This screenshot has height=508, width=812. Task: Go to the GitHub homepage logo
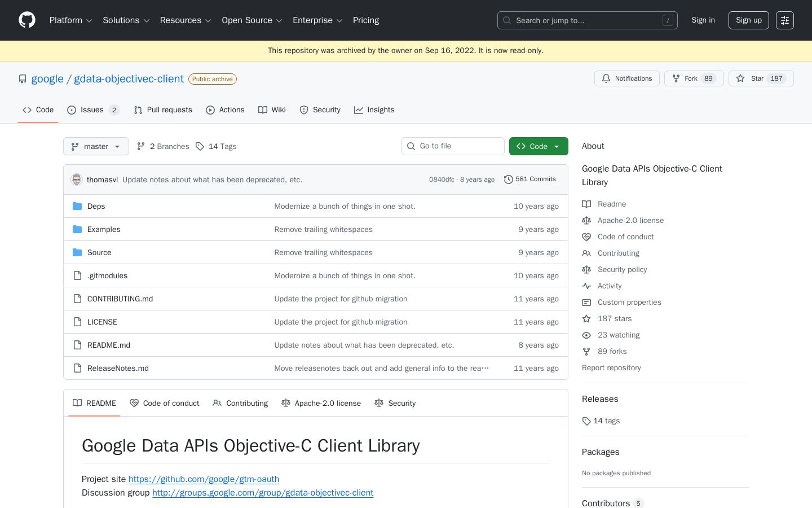click(27, 20)
